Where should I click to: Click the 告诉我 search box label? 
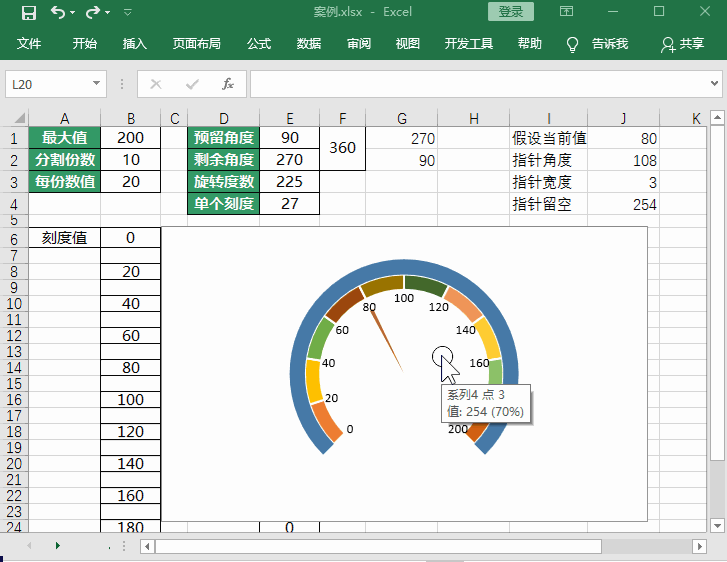click(x=610, y=44)
